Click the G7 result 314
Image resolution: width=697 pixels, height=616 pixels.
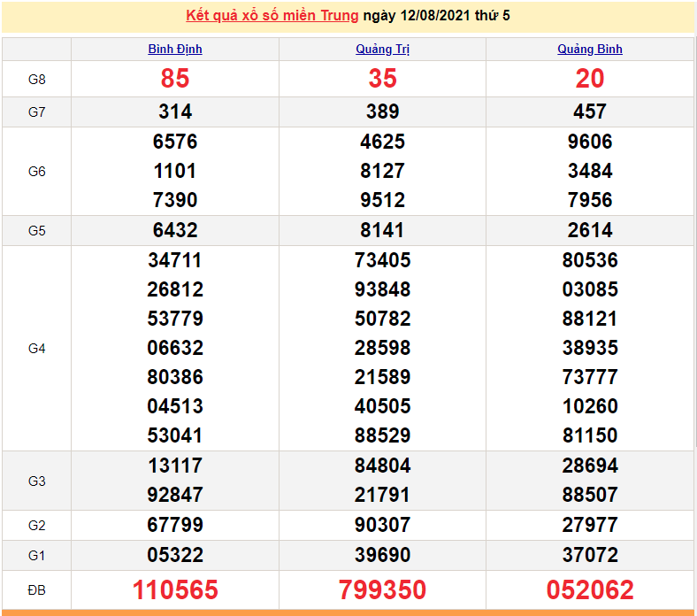[x=175, y=112]
